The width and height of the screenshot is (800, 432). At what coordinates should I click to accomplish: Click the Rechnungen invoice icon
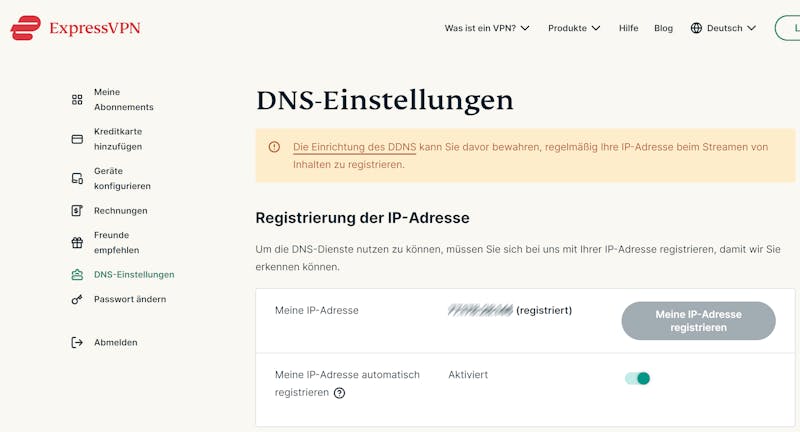tap(77, 211)
